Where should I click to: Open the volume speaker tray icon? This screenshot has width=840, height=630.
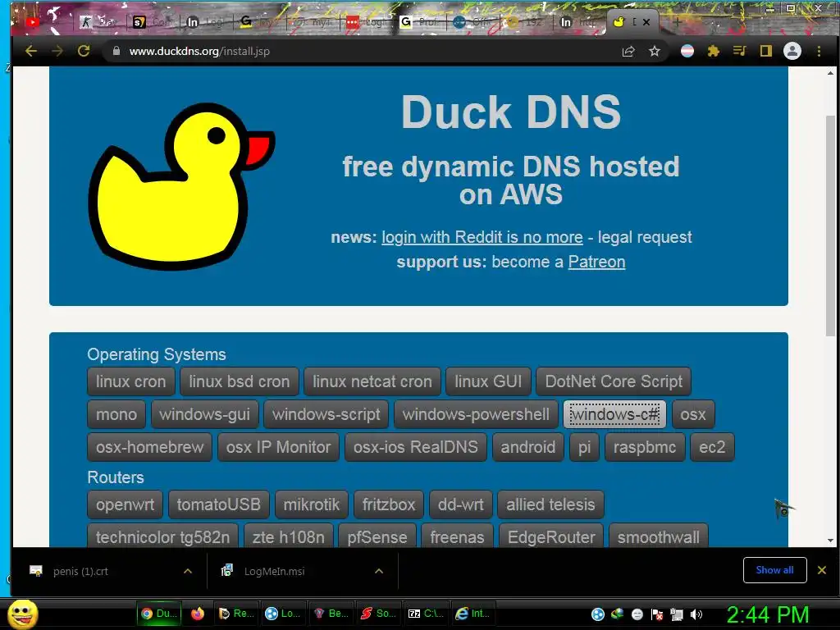pos(696,614)
